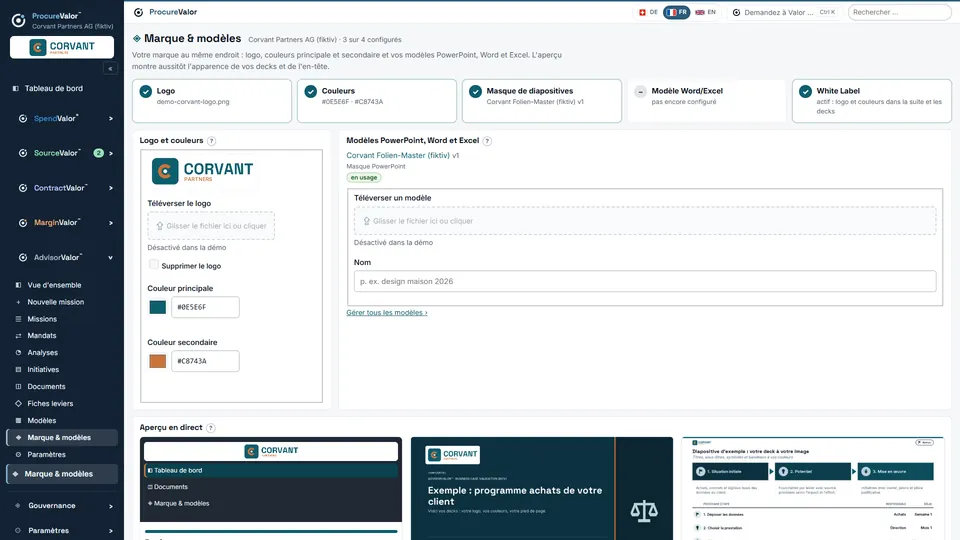
Task: Click the AdvisorValor module icon
Action: click(x=23, y=258)
